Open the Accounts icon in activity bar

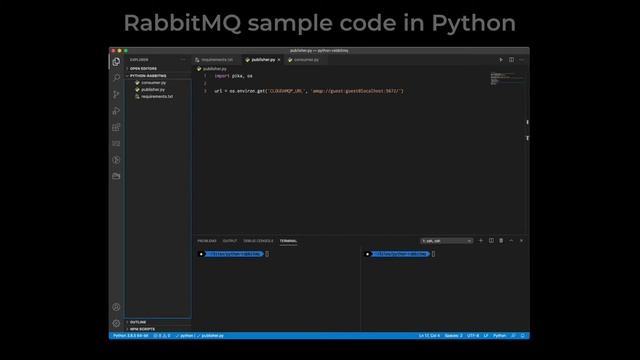(116, 307)
